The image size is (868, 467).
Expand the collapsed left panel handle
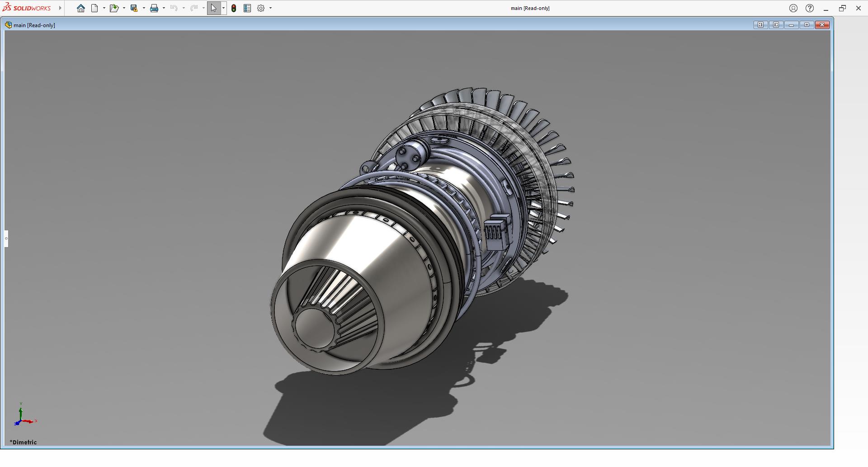click(x=6, y=238)
